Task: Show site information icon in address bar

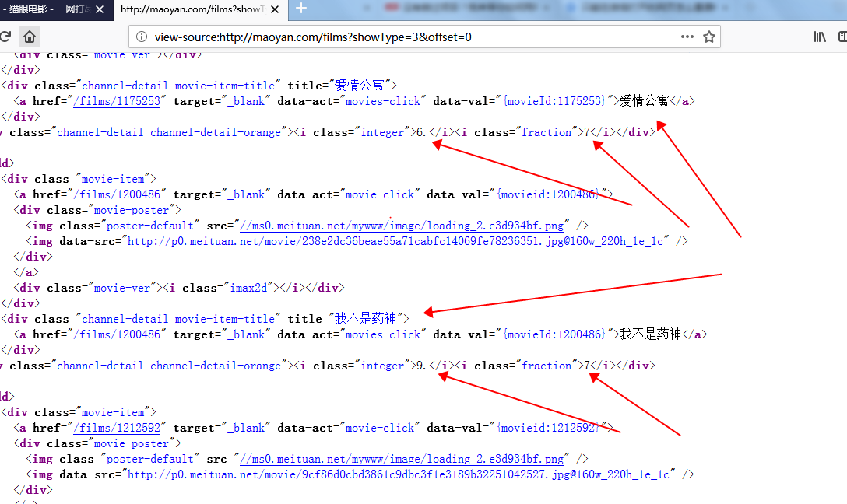Action: [x=142, y=37]
